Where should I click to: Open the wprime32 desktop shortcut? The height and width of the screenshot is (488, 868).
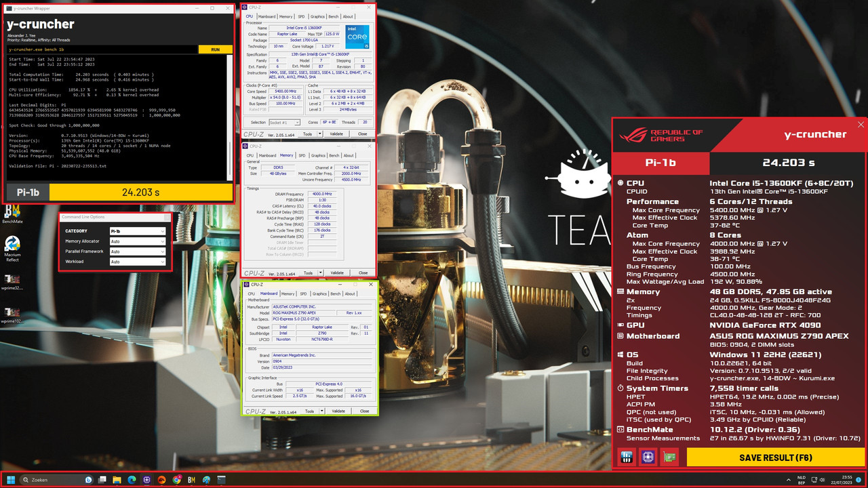point(12,283)
